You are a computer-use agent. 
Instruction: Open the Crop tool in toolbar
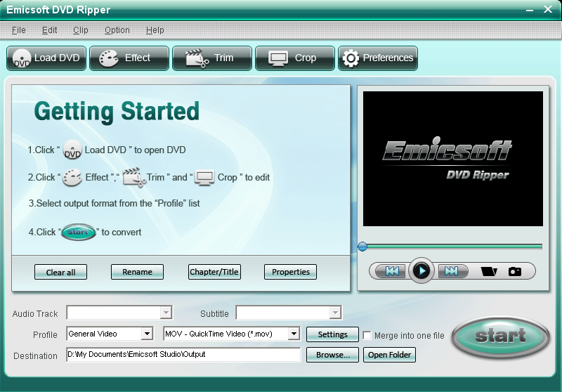pyautogui.click(x=295, y=58)
